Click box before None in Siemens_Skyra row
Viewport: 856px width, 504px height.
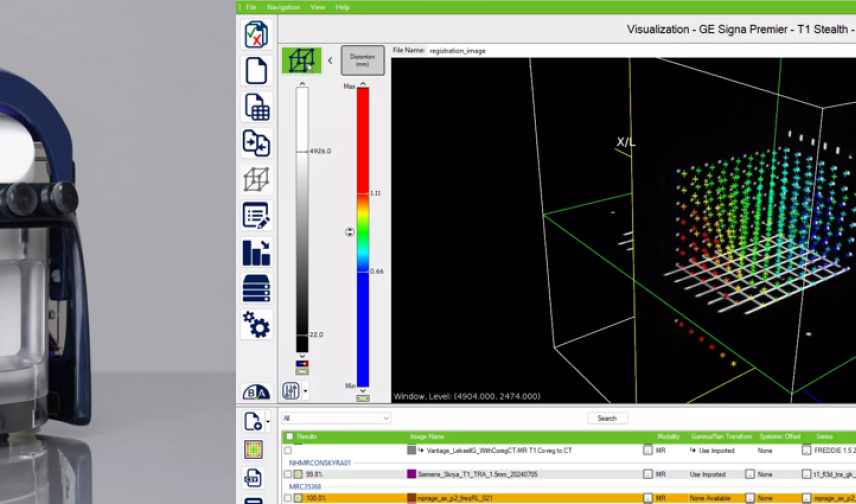tap(750, 475)
